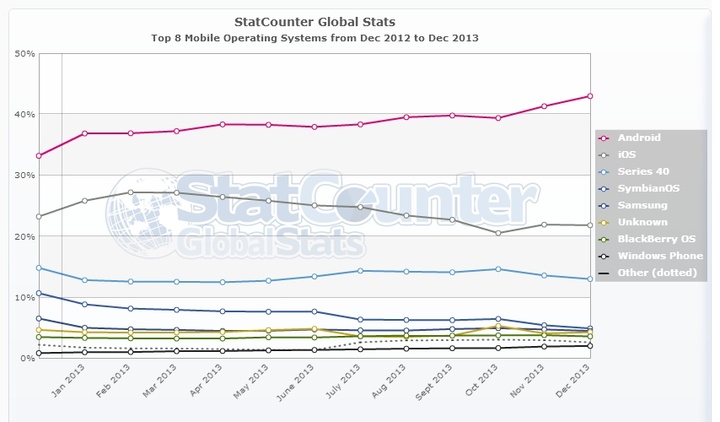Select Series 40 data point at Dec 2013

tap(590, 279)
